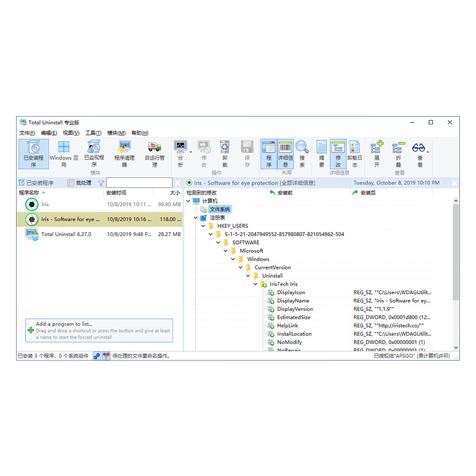Select the DisplayName registry value
Viewport: 476px width, 476px height.
pyautogui.click(x=293, y=300)
